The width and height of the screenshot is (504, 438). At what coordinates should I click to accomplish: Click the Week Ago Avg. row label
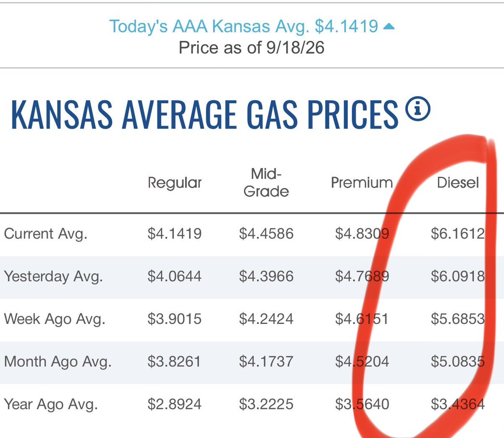coord(55,319)
